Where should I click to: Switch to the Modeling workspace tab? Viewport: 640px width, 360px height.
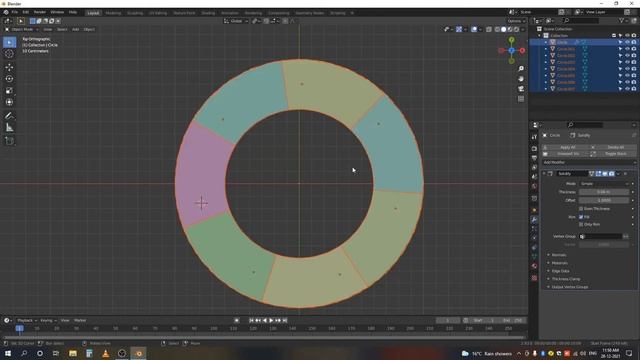tap(113, 13)
